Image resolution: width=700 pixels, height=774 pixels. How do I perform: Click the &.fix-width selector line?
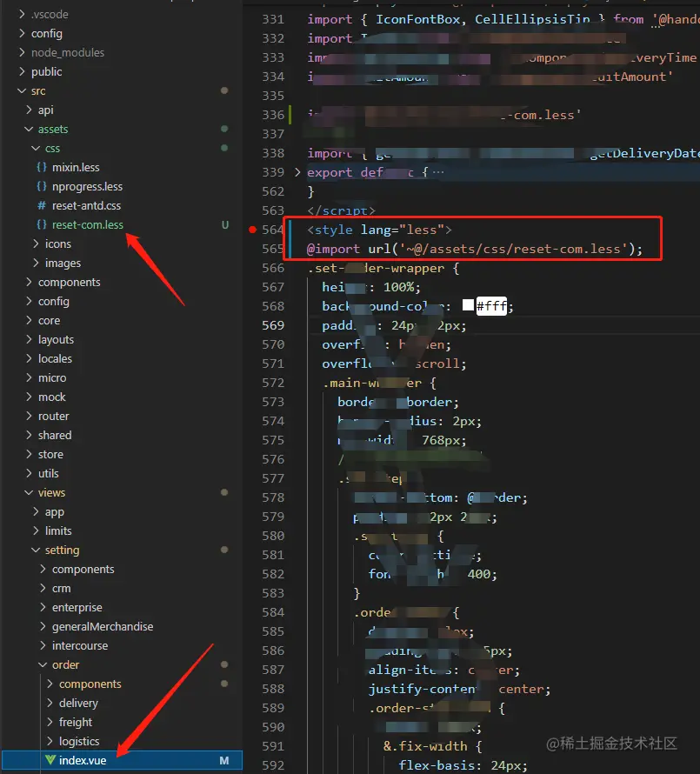pyautogui.click(x=432, y=746)
